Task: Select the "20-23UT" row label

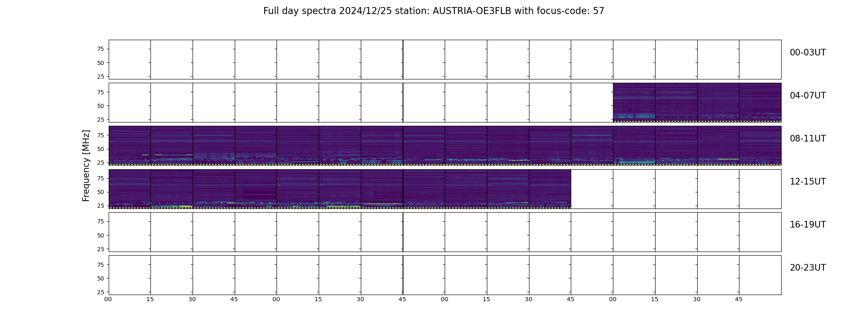Action: click(808, 268)
